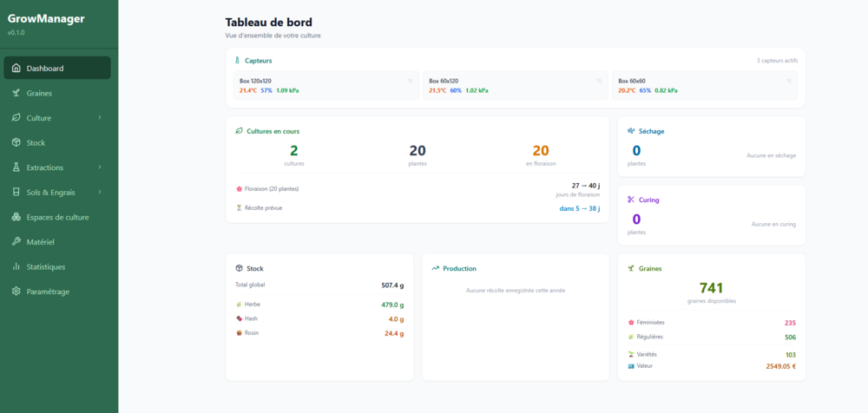Open the Matériel menu item
The height and width of the screenshot is (413, 868).
[x=57, y=242]
